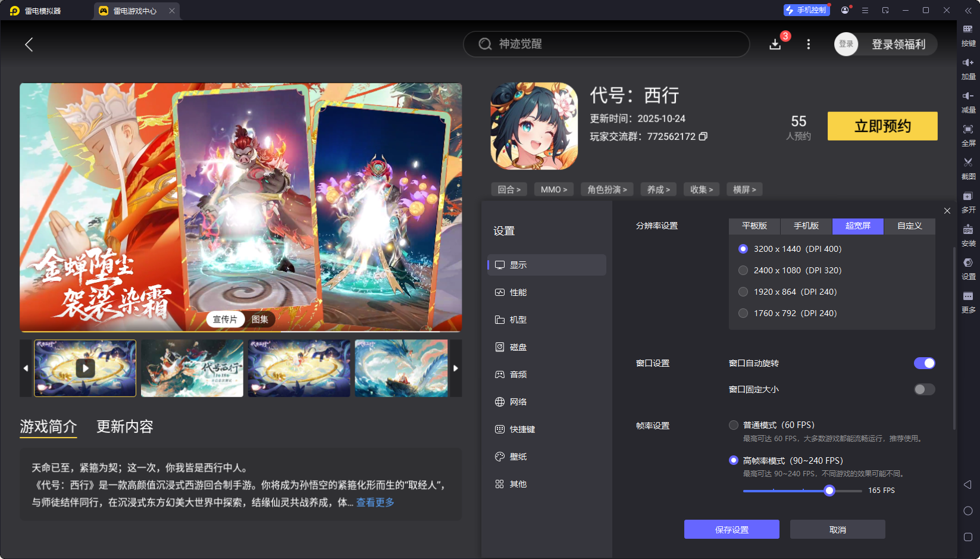This screenshot has width=980, height=559.
Task: Select 普通模式 (60 FPS)
Action: 734,425
